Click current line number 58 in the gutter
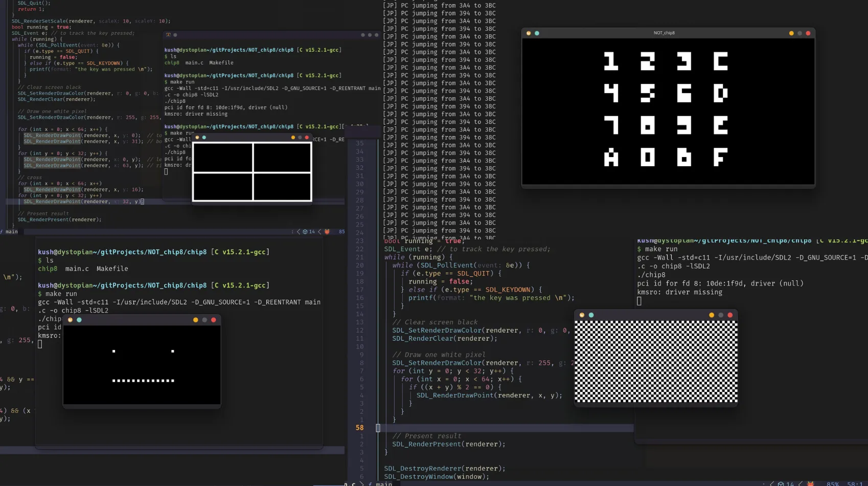 [x=359, y=428]
